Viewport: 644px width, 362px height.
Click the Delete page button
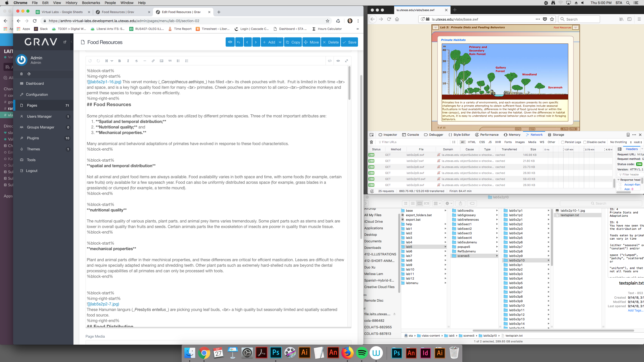(331, 42)
